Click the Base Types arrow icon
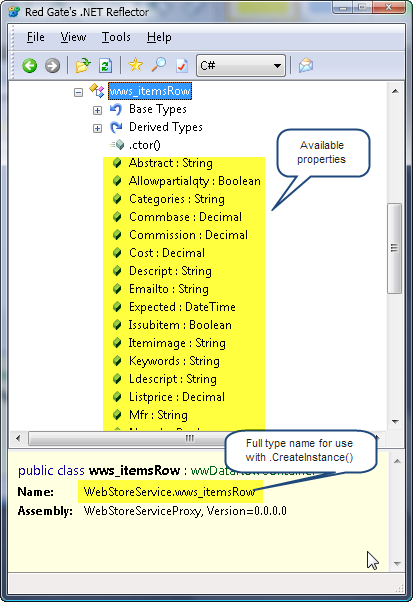Screen dimensions: 413x602 pyautogui.click(x=116, y=109)
